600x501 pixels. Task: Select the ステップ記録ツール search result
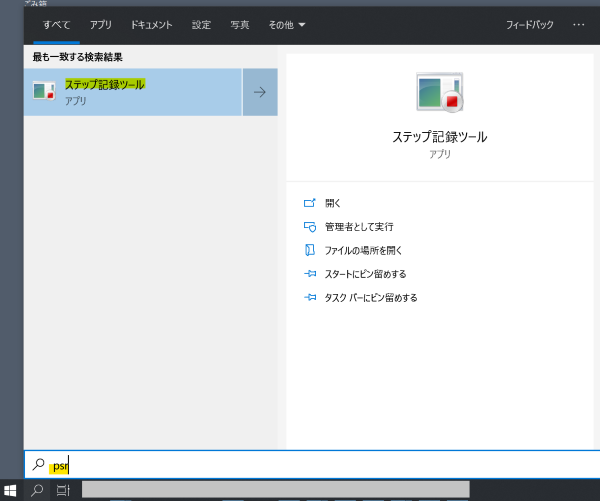click(133, 92)
